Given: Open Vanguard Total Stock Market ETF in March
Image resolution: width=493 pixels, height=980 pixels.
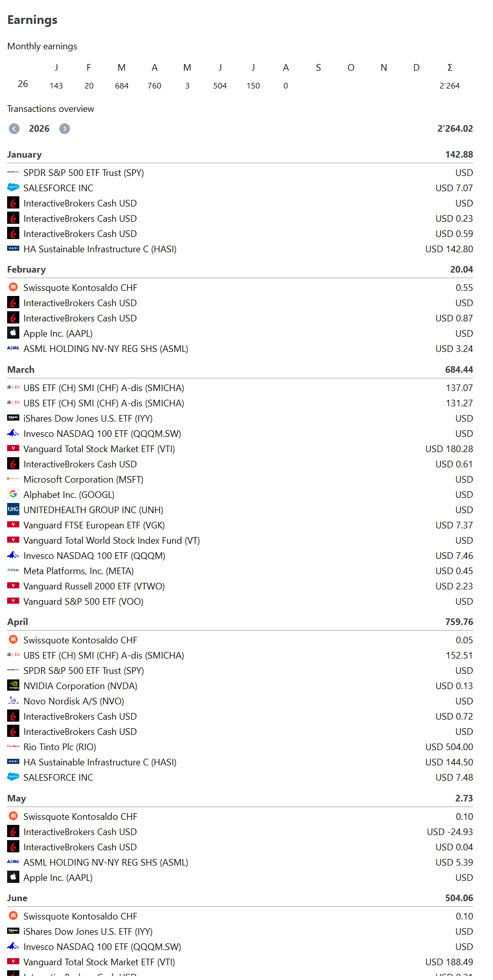Looking at the screenshot, I should point(240,449).
